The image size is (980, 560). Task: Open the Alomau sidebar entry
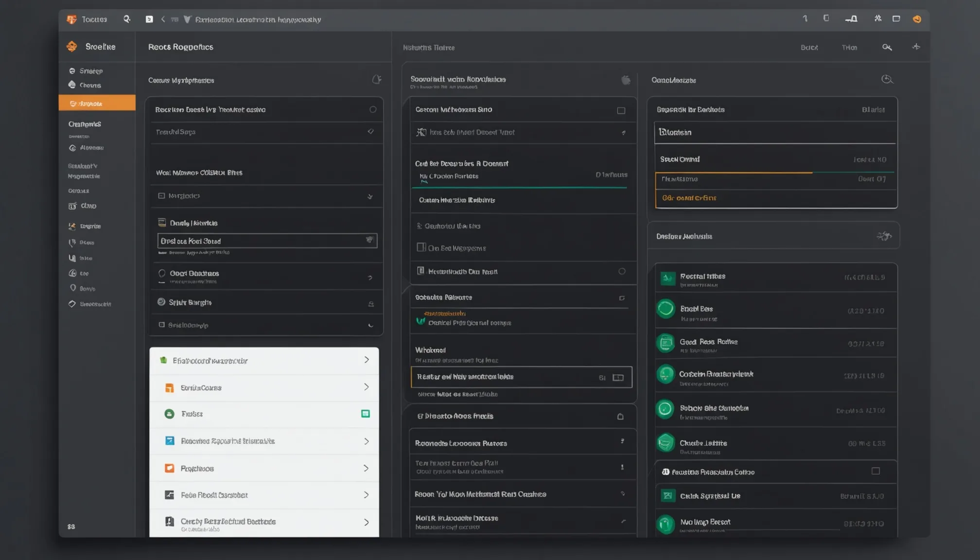tap(87, 148)
